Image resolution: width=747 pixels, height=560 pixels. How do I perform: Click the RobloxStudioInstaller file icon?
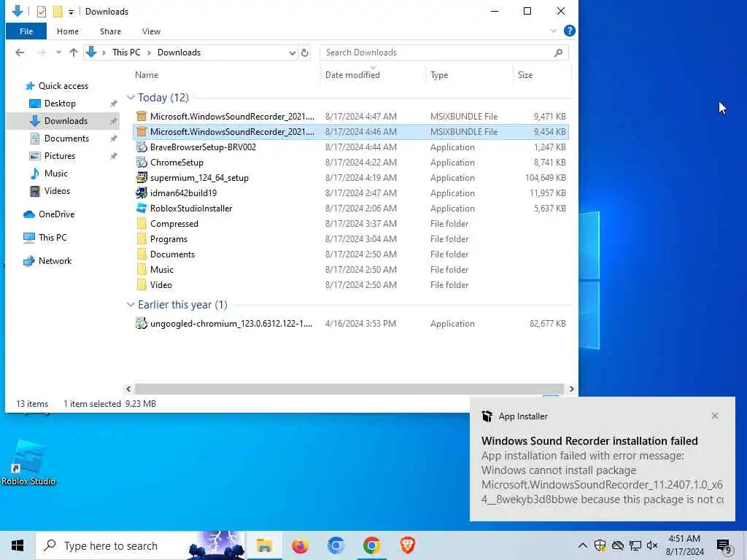[x=141, y=208]
